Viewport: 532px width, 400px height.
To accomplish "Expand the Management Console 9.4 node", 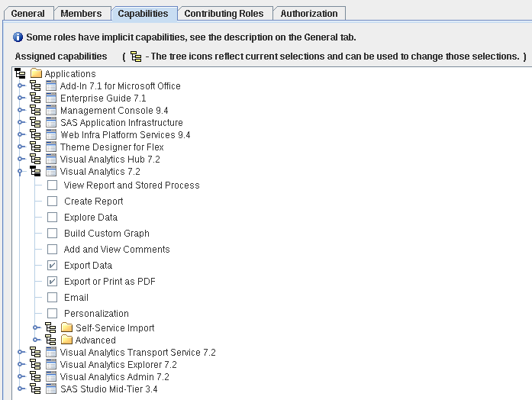I will (x=21, y=110).
